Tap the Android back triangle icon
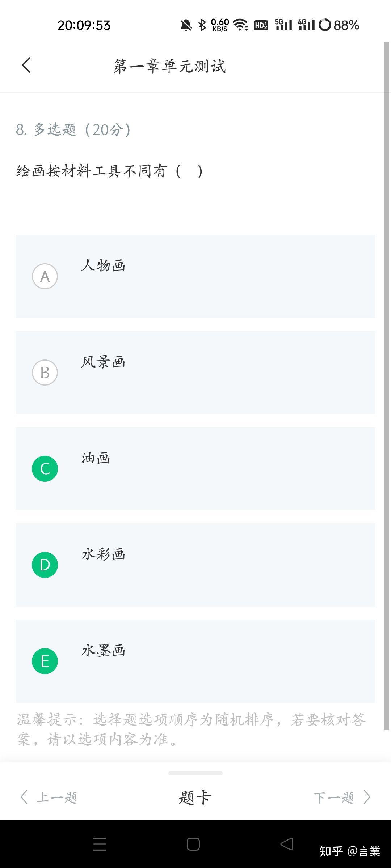 tap(287, 844)
